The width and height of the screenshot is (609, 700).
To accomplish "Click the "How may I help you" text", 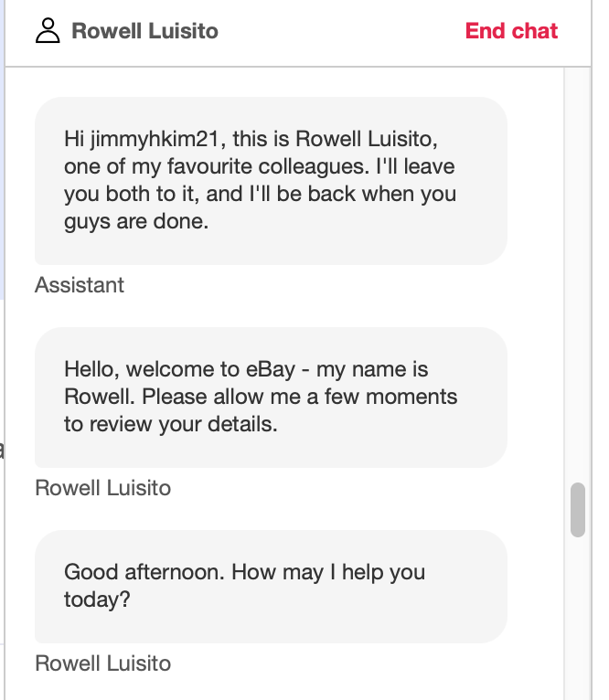I will [328, 573].
